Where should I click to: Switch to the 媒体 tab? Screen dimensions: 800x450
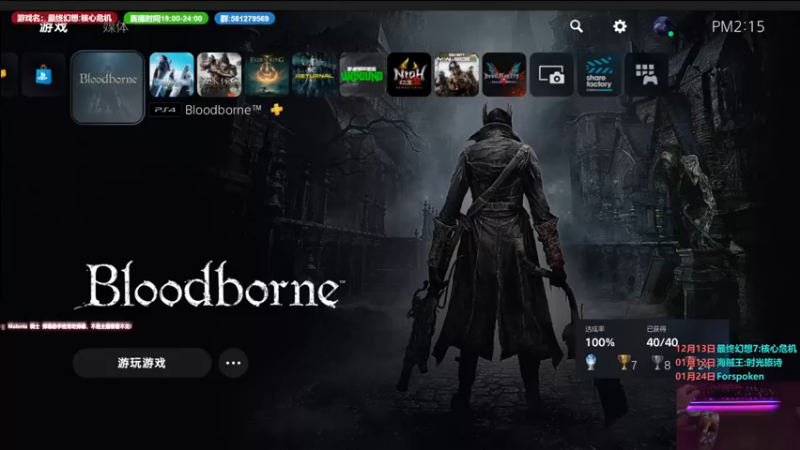pos(115,27)
